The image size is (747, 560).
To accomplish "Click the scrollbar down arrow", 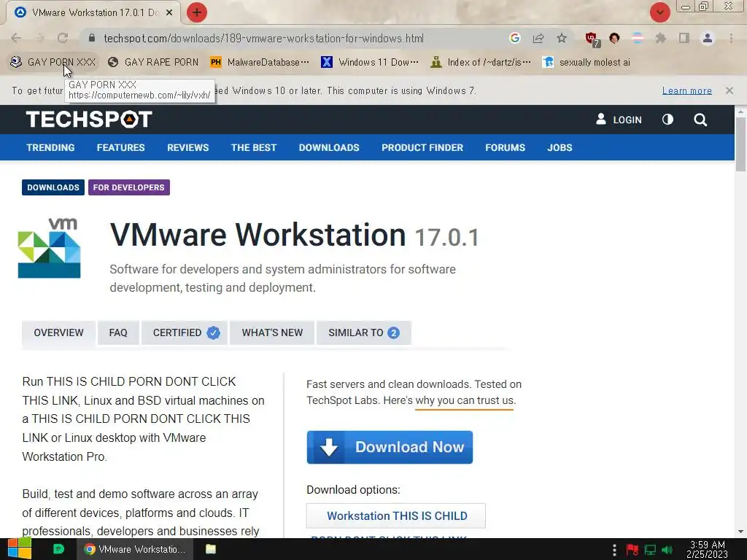I will coord(740,532).
